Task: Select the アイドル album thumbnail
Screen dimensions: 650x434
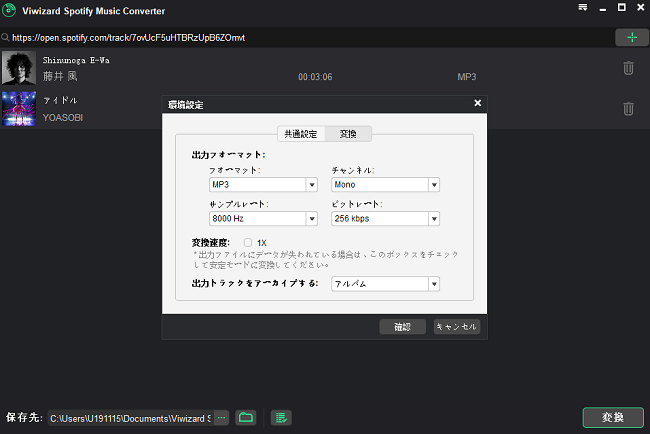Action: coord(19,109)
